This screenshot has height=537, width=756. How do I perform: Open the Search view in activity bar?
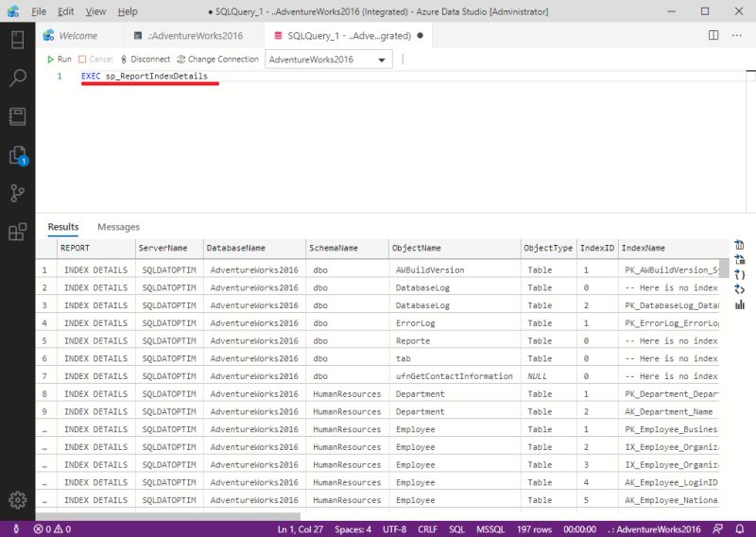(17, 78)
